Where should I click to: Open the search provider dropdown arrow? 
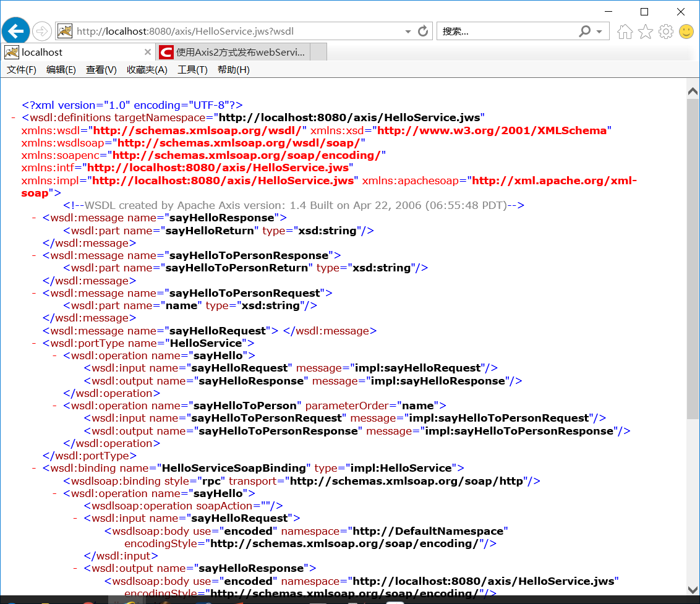click(599, 32)
